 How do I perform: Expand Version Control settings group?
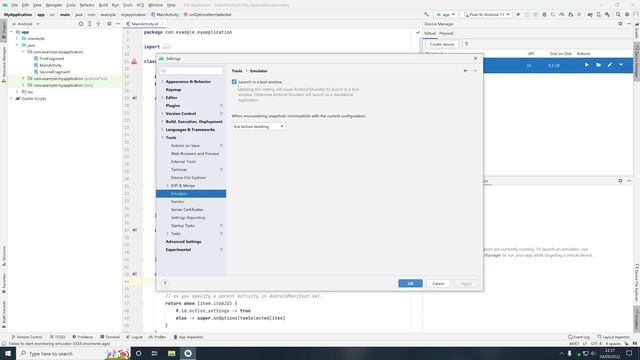(x=162, y=113)
